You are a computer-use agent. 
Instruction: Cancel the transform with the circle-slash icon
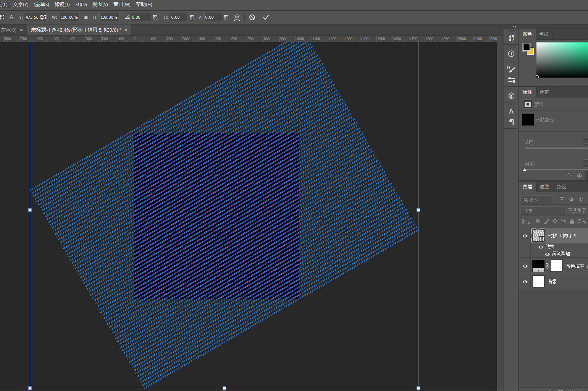pos(252,17)
